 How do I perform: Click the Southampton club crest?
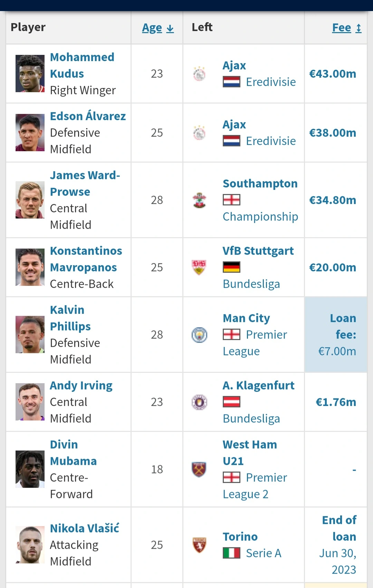click(199, 200)
